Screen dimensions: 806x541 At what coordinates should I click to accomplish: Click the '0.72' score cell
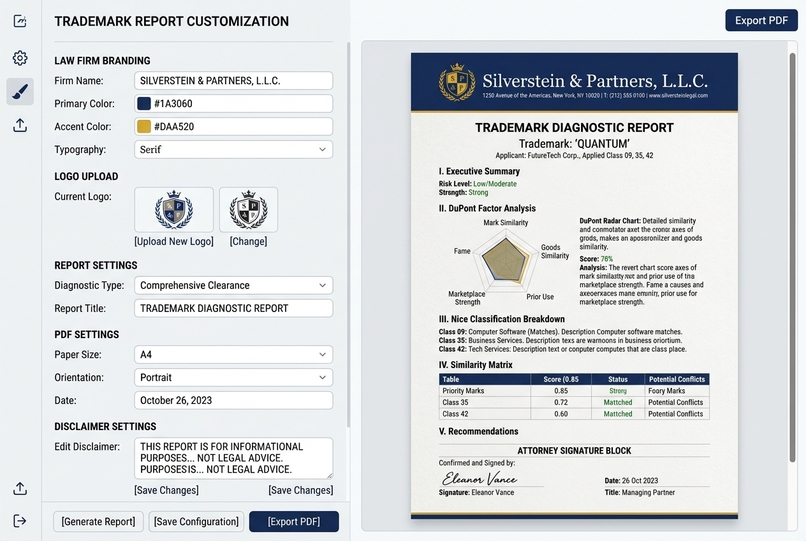pyautogui.click(x=561, y=402)
